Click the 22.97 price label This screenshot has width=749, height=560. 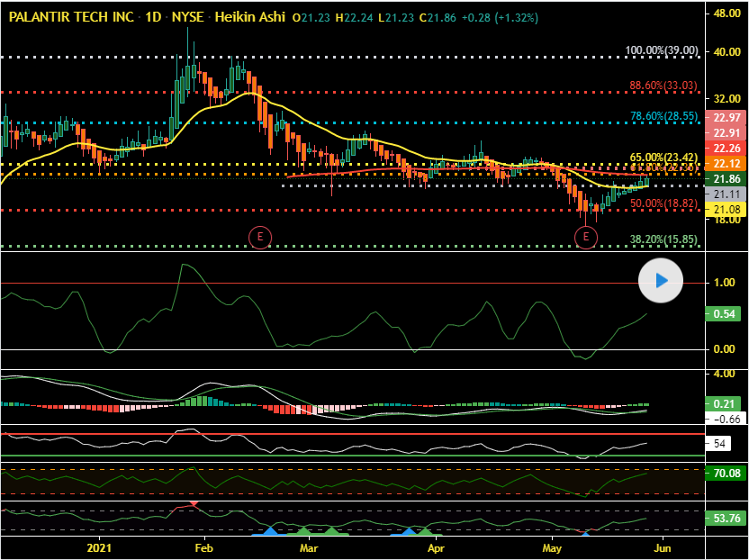point(726,118)
